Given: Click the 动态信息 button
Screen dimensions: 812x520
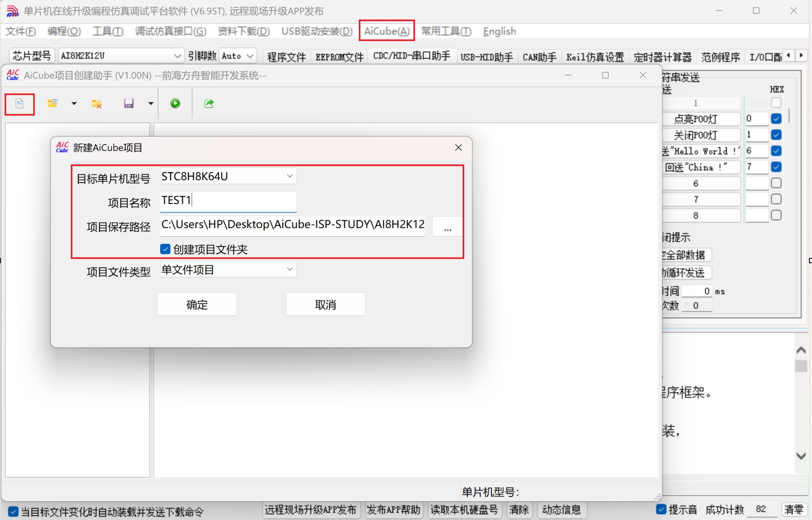Looking at the screenshot, I should 561,510.
